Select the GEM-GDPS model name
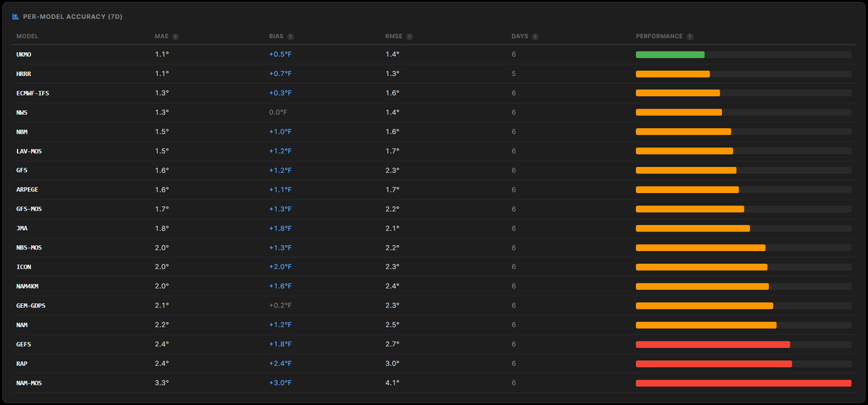Image resolution: width=868 pixels, height=405 pixels. (x=32, y=305)
